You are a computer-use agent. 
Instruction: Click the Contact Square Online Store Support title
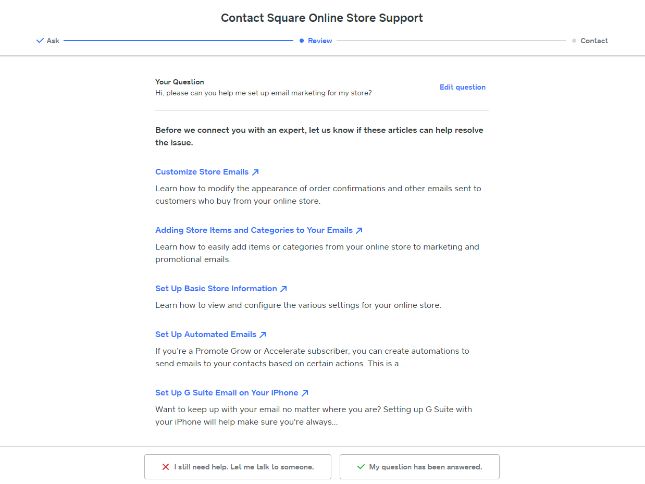coord(322,18)
